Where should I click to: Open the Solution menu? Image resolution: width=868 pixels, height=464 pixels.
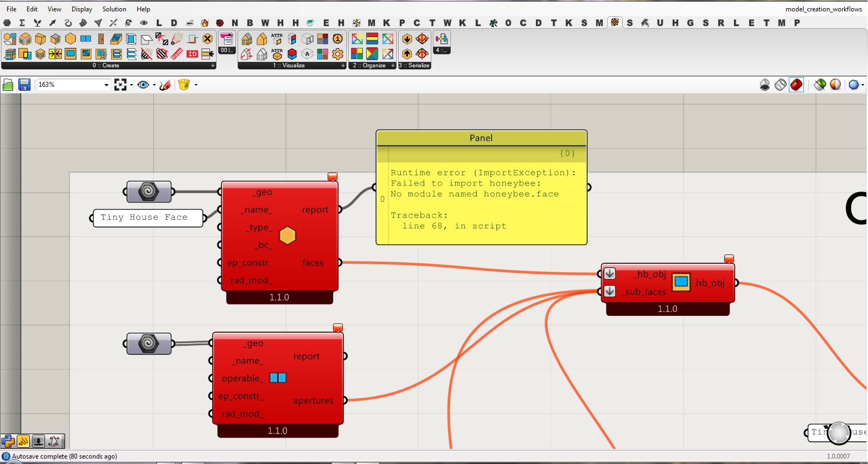click(x=114, y=9)
